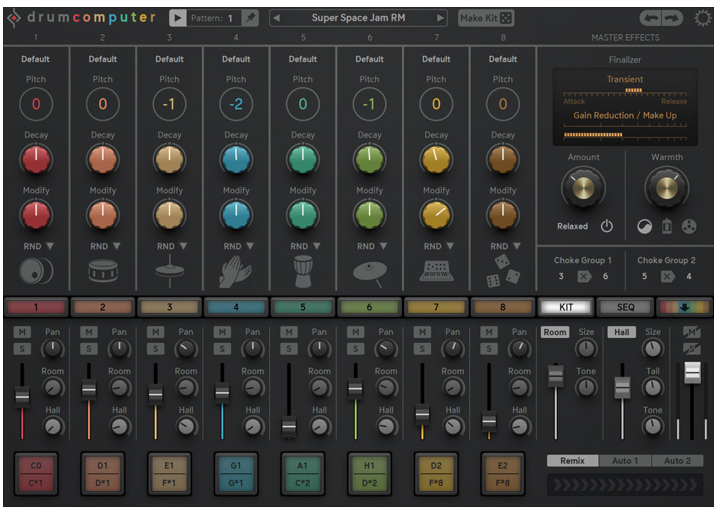
Task: Play the pattern
Action: [x=177, y=18]
